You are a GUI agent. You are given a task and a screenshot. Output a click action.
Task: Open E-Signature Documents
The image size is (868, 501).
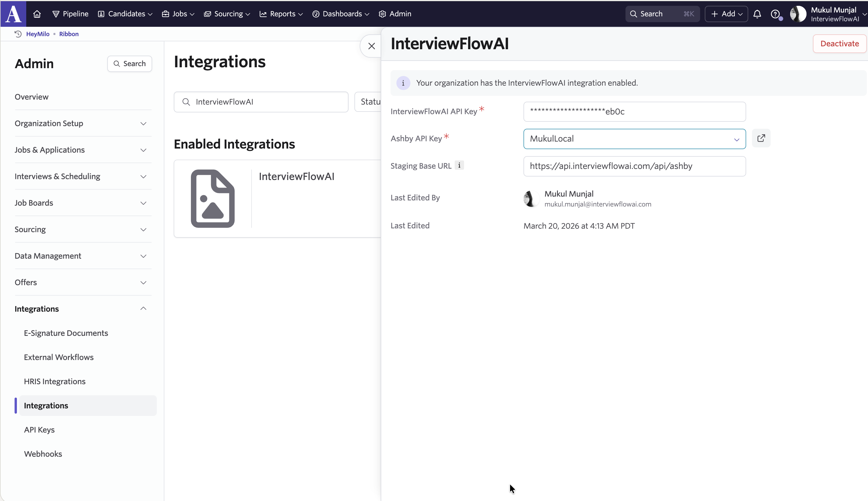point(66,333)
